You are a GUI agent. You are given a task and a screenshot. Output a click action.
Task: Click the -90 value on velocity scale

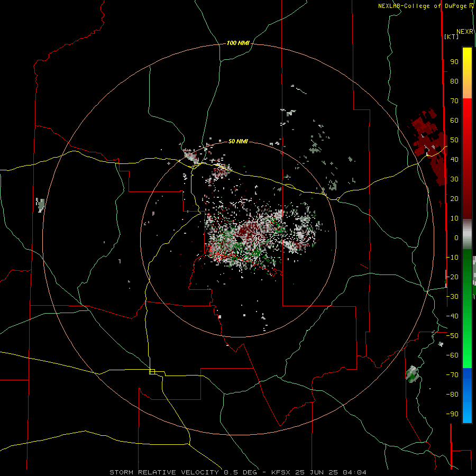(x=452, y=414)
